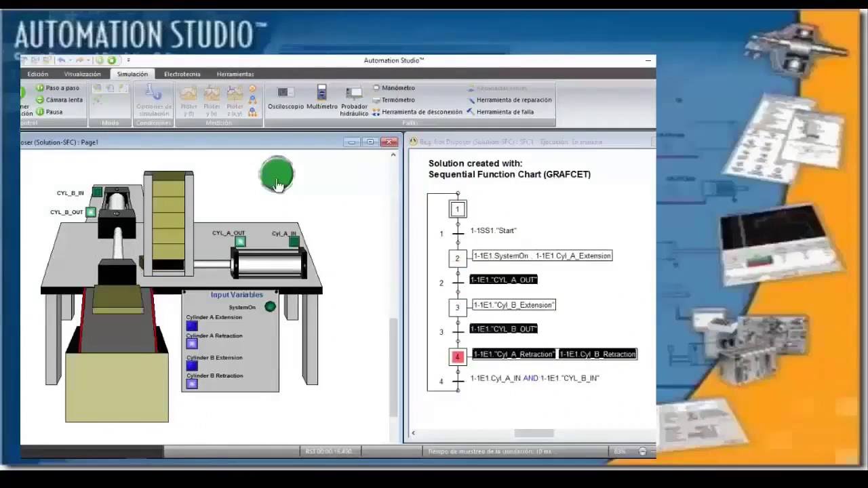Open the Osciloscopio instrument

285,98
